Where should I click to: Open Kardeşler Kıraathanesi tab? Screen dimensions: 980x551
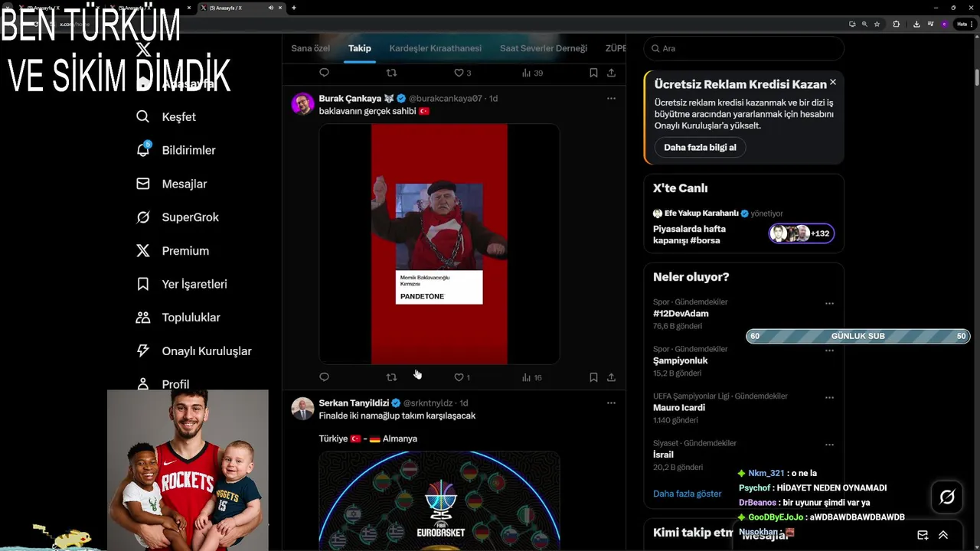[436, 48]
